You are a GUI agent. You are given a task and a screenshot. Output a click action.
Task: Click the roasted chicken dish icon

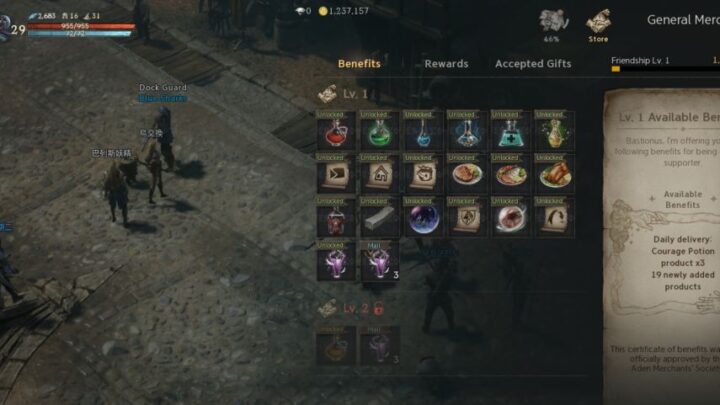tap(555, 174)
